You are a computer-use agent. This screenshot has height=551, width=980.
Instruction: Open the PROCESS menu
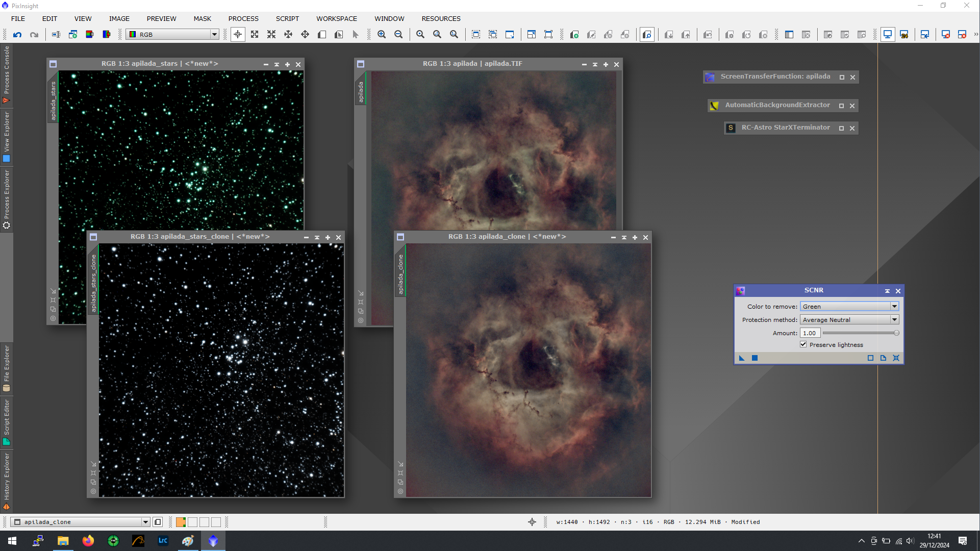point(243,18)
